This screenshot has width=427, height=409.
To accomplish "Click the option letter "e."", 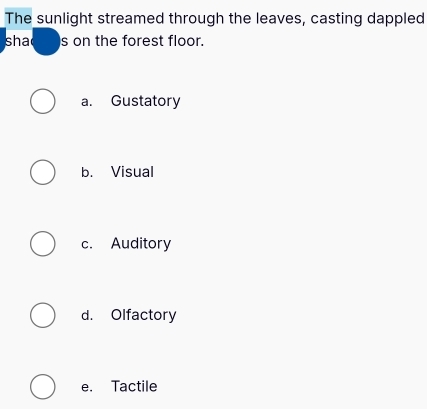I will coord(87,387).
